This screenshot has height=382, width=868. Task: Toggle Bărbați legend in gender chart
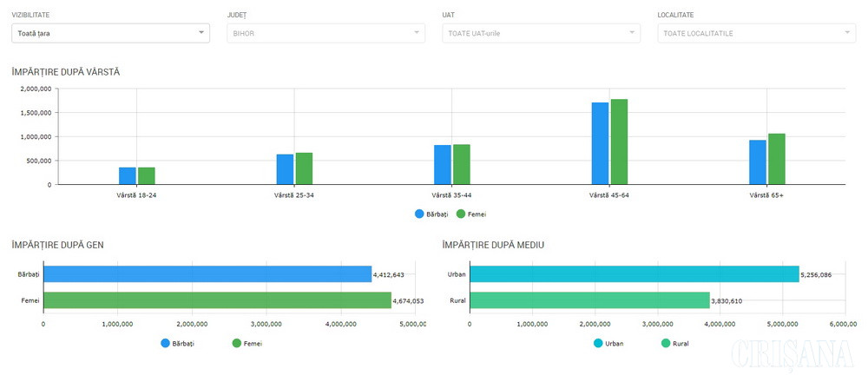click(x=178, y=344)
